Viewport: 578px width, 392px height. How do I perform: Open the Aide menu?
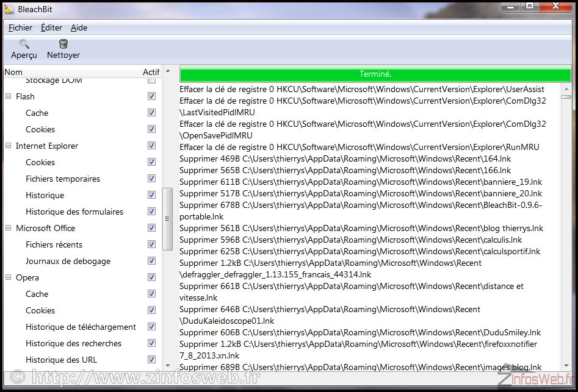[79, 27]
